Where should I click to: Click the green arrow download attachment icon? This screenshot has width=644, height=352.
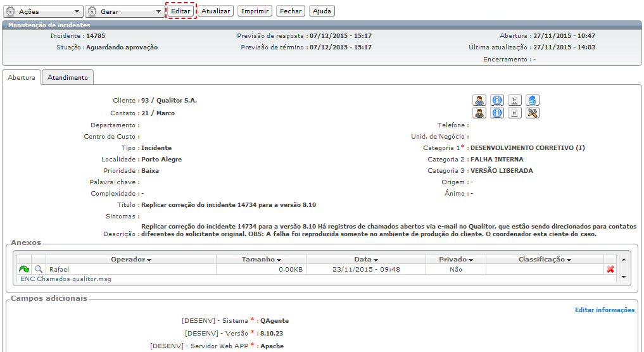pyautogui.click(x=24, y=269)
